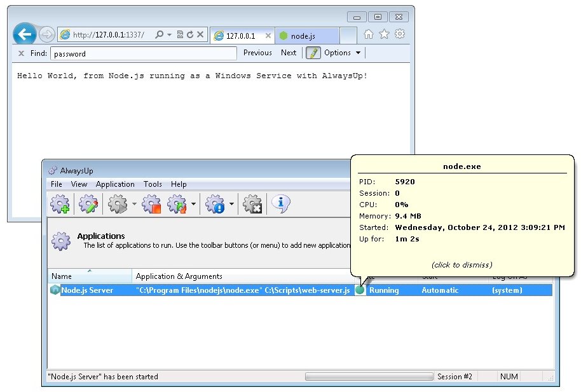Open the Restart Application dropdown arrow
Screen dimensions: 581x392
pos(193,204)
